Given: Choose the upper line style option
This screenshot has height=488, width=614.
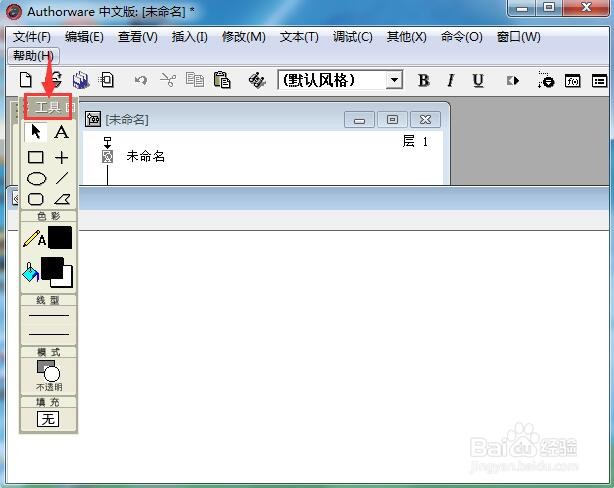Looking at the screenshot, I should tap(49, 316).
